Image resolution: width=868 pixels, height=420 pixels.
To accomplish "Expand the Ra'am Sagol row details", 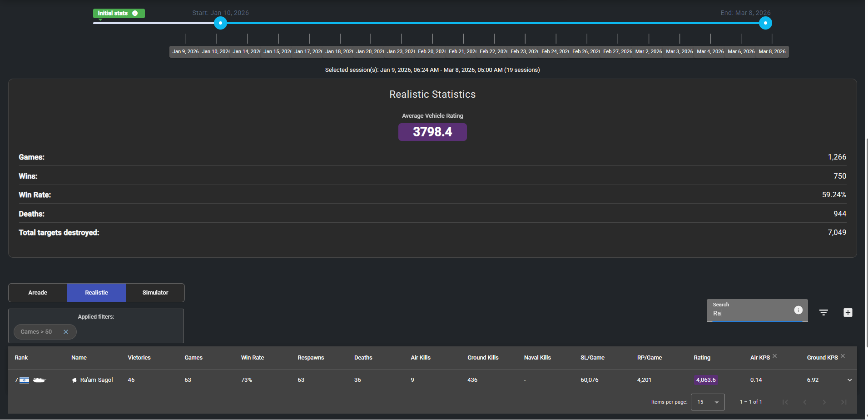I will 849,380.
